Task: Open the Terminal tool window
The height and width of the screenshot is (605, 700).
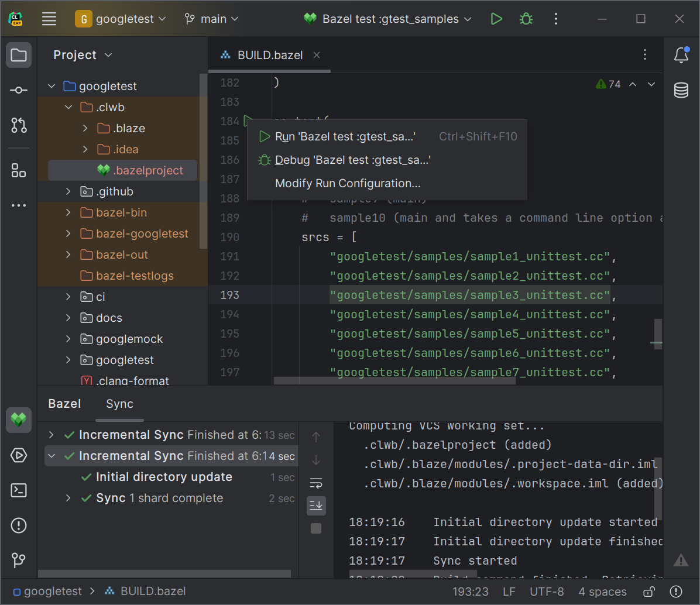Action: point(19,490)
